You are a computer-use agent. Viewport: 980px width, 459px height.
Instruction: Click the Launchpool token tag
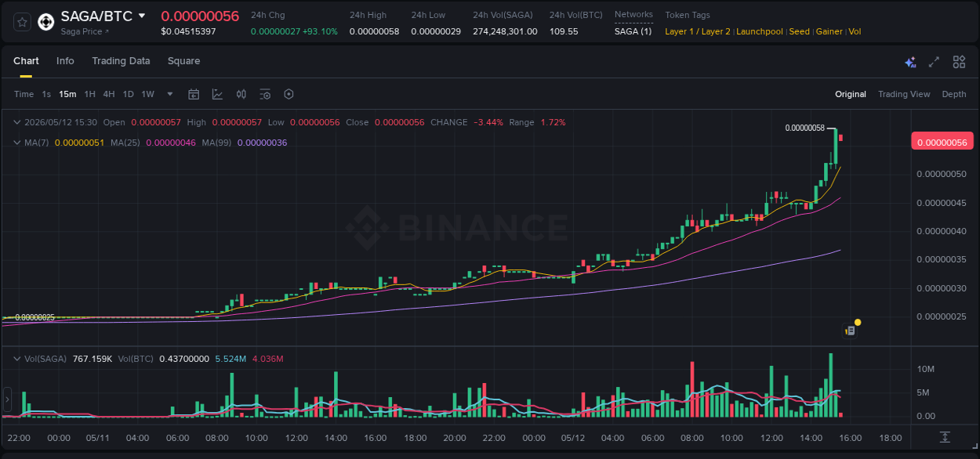click(760, 31)
